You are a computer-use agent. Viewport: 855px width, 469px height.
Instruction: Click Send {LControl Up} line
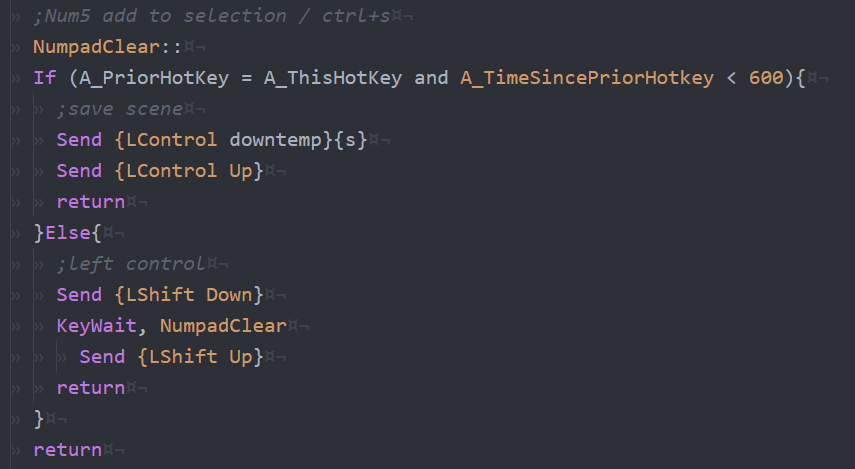(160, 171)
